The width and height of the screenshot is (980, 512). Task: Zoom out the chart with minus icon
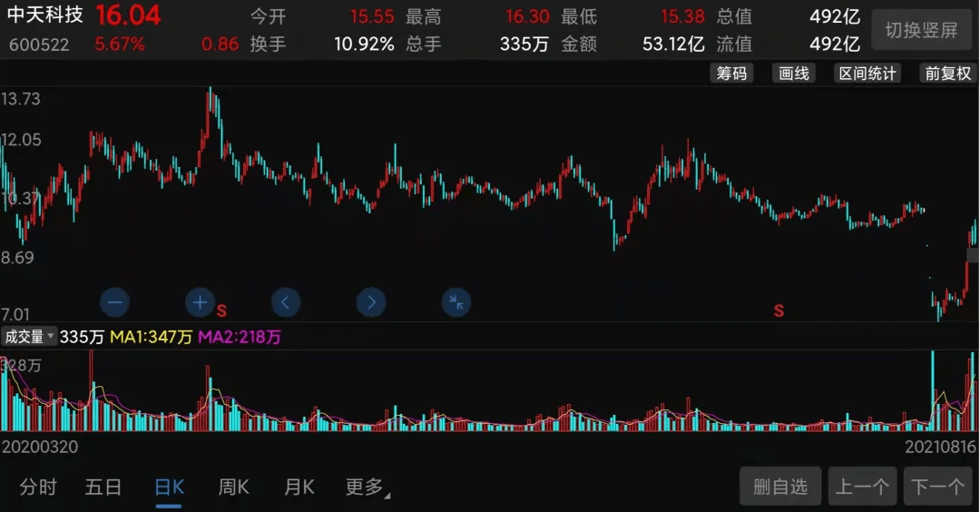[x=115, y=302]
